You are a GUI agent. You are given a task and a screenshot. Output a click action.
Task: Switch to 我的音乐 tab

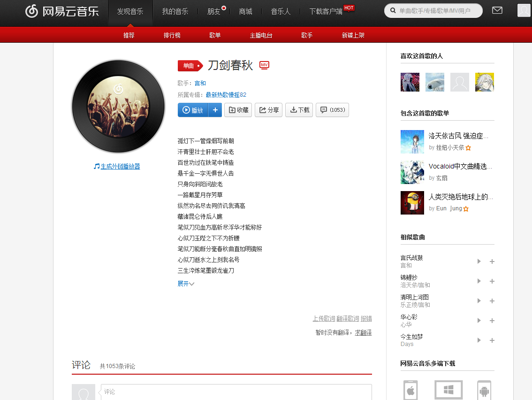click(175, 12)
